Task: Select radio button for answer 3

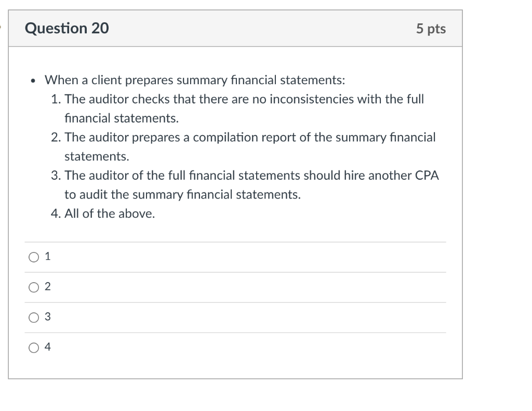Action: 33,317
